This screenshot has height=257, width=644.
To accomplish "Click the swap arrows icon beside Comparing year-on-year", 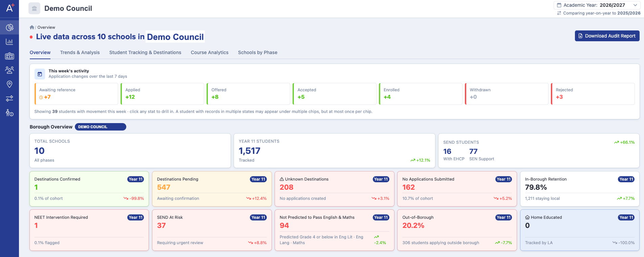I will point(559,13).
